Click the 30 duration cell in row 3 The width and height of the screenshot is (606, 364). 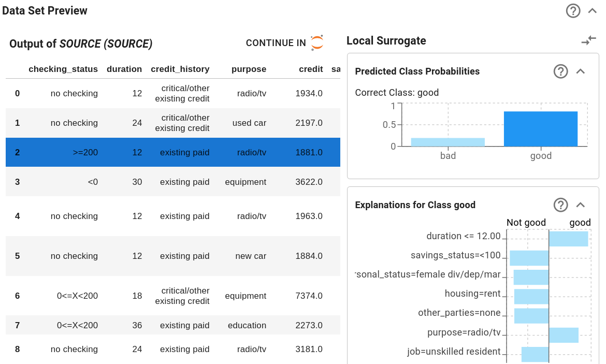137,182
